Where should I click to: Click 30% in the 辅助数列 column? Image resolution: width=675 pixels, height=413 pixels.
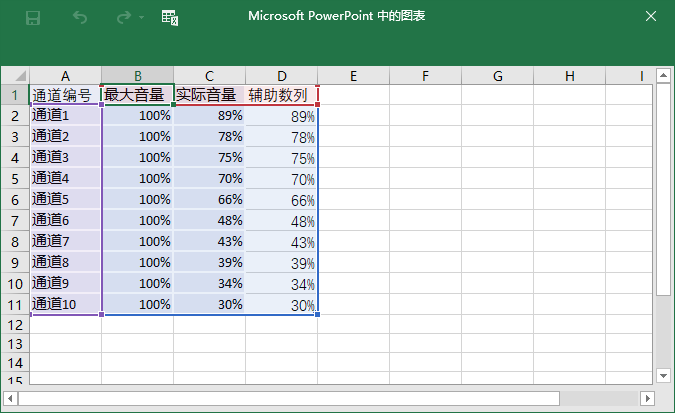[282, 304]
